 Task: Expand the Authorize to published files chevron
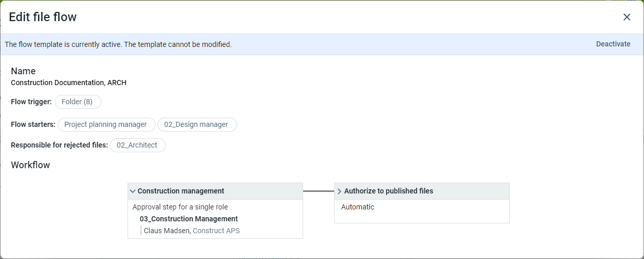pos(339,191)
